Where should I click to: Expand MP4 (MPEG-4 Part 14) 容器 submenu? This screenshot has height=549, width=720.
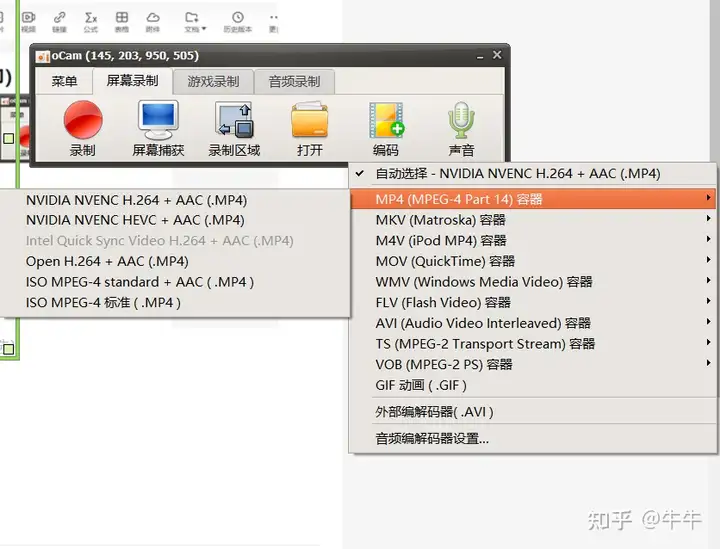533,199
